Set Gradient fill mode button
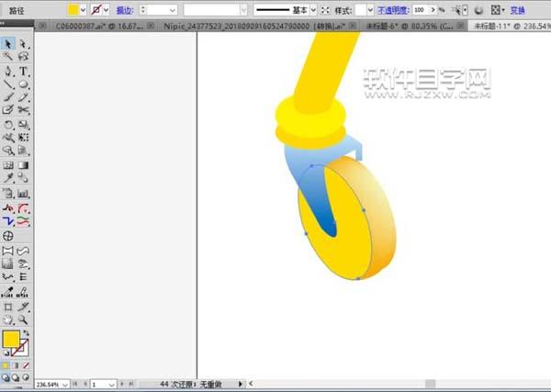The image size is (551, 392). (15, 365)
